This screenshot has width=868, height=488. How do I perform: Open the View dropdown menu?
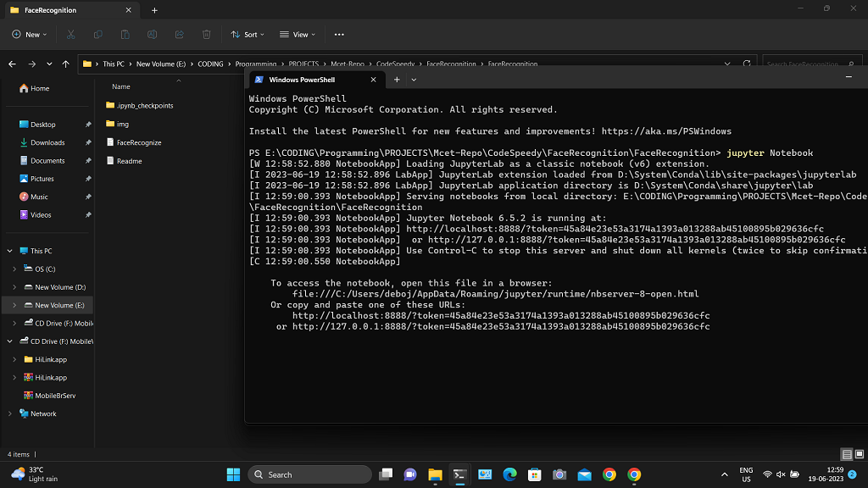298,34
